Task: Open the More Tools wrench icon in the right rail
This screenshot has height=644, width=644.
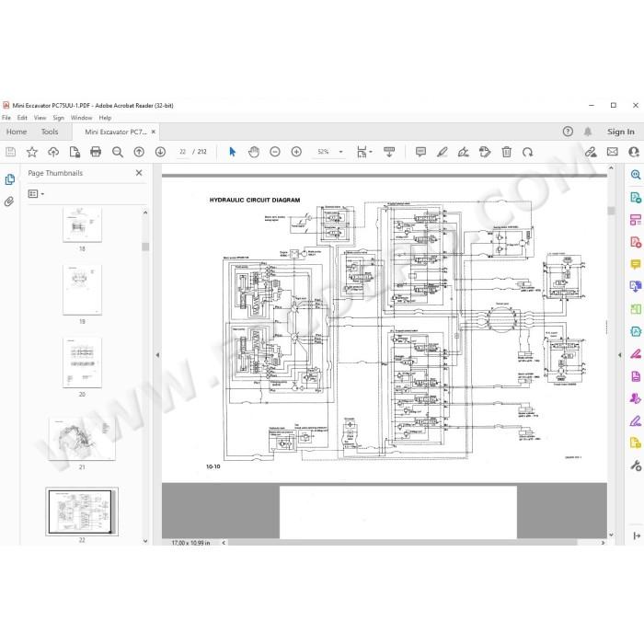Action: tap(636, 466)
